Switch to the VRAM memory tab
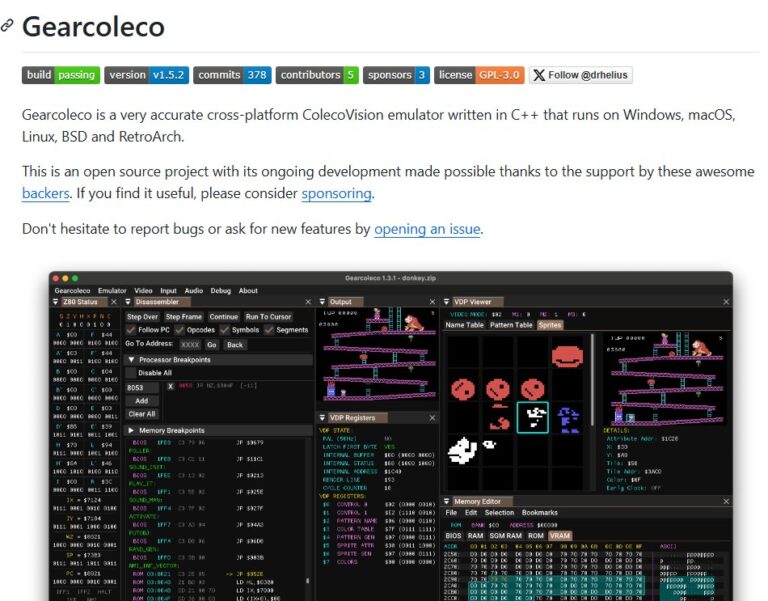Image resolution: width=768 pixels, height=601 pixels. point(560,536)
